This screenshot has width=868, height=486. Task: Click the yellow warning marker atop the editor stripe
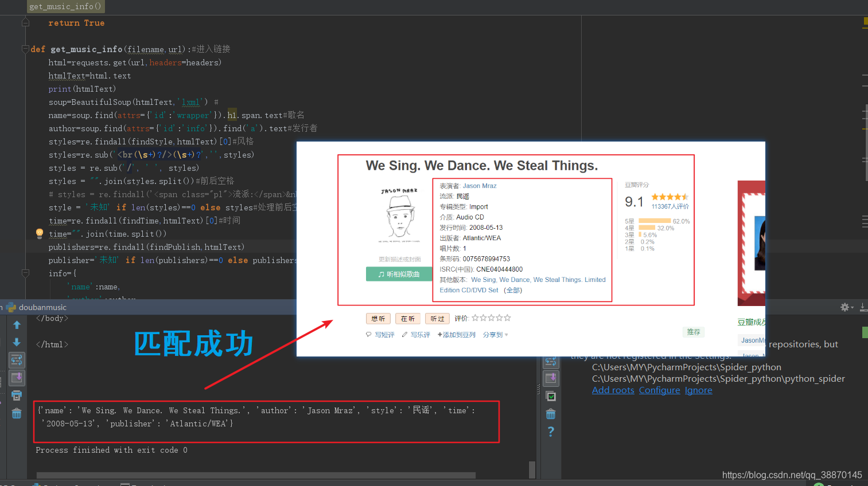865,22
